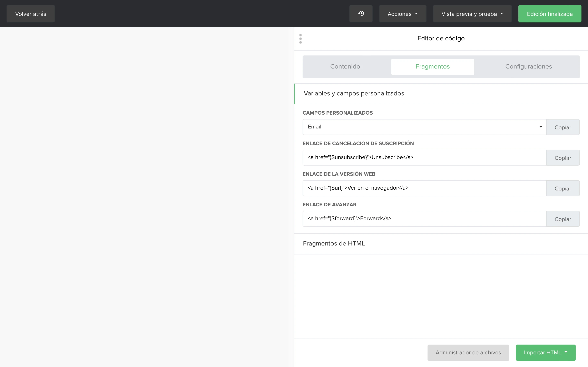Click the version history clock icon
The height and width of the screenshot is (367, 588).
pos(361,14)
